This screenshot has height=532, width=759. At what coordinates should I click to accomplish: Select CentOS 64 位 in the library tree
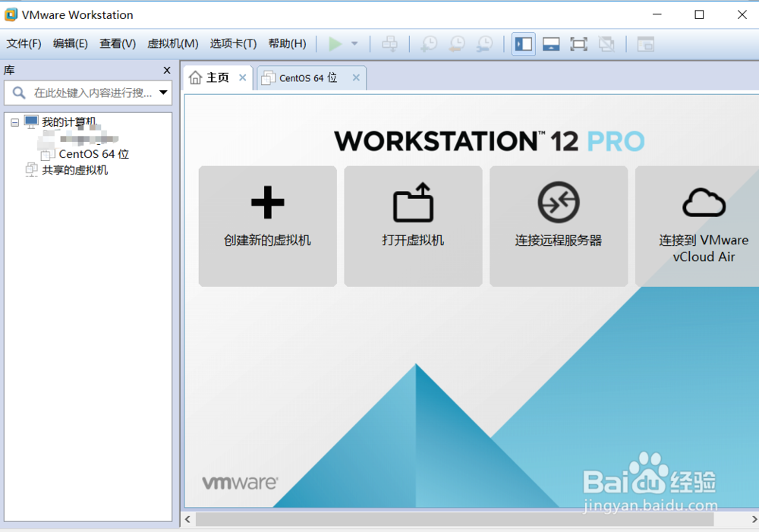94,154
